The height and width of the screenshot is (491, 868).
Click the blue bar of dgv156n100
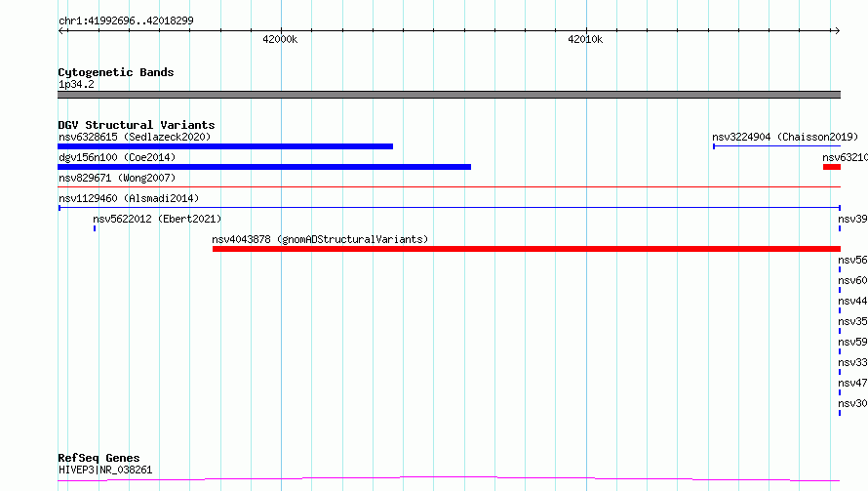tap(264, 167)
